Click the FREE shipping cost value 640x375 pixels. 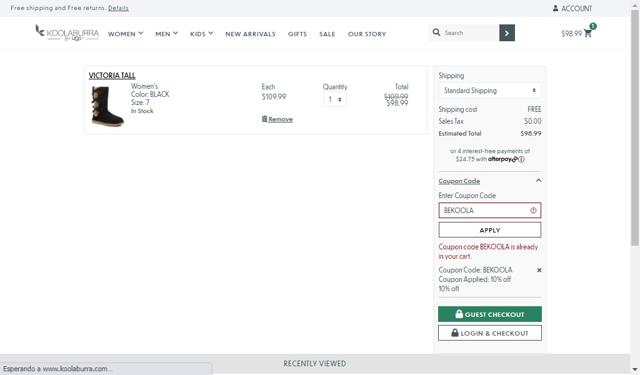[534, 109]
